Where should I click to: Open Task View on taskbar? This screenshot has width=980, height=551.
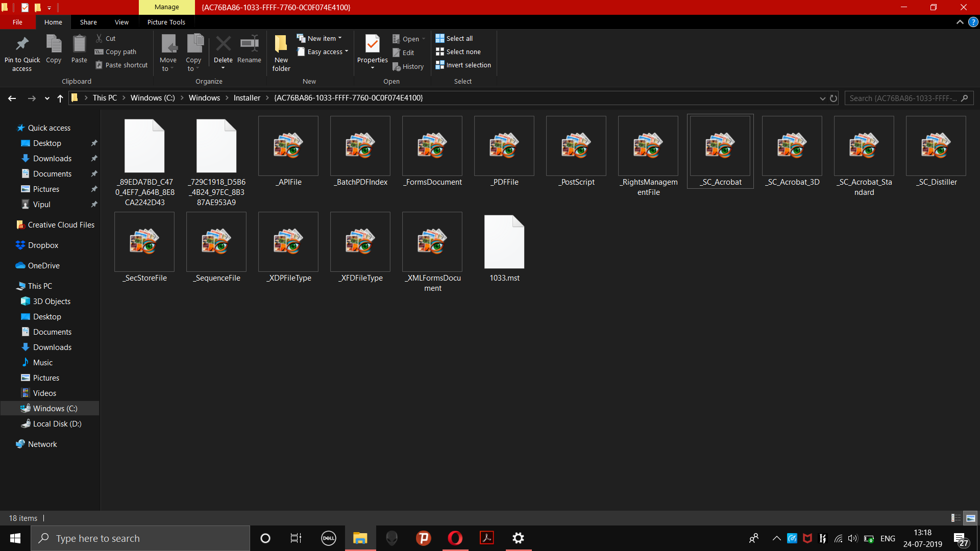coord(296,538)
